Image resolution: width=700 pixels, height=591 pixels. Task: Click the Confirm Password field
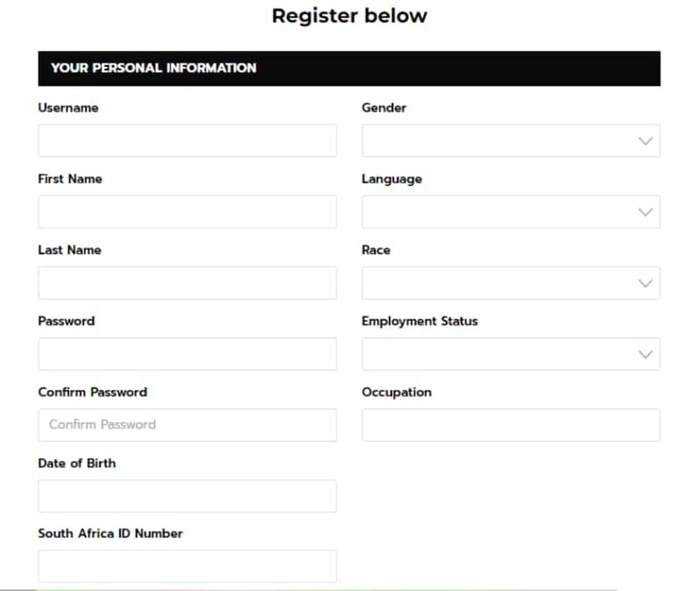(186, 425)
